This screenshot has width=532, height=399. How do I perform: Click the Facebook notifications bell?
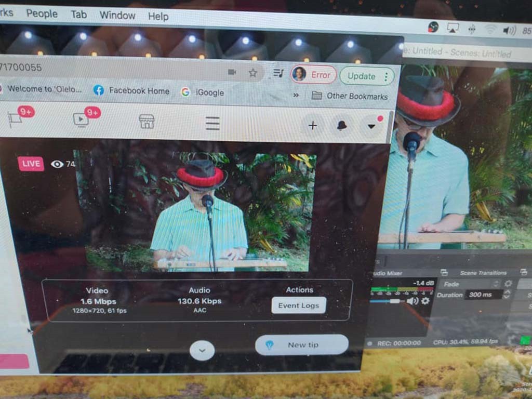[341, 125]
